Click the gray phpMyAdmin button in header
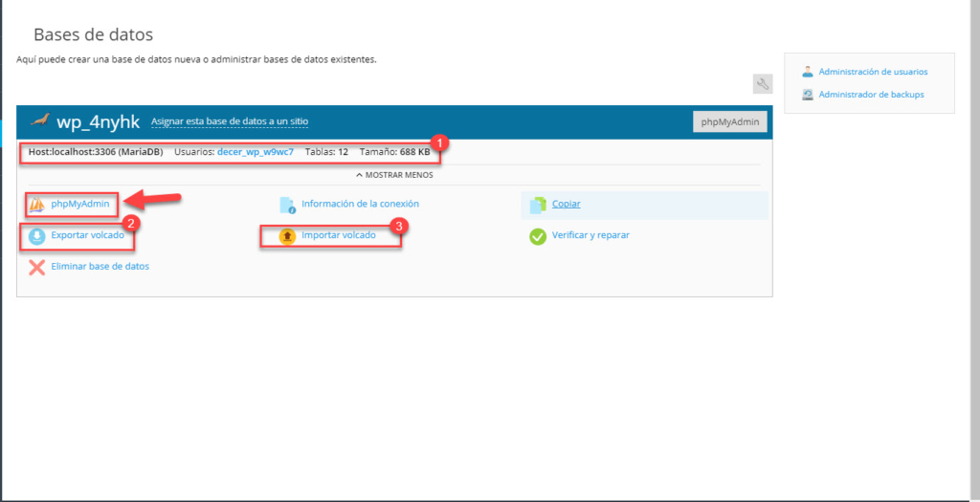The width and height of the screenshot is (980, 502). (x=730, y=121)
